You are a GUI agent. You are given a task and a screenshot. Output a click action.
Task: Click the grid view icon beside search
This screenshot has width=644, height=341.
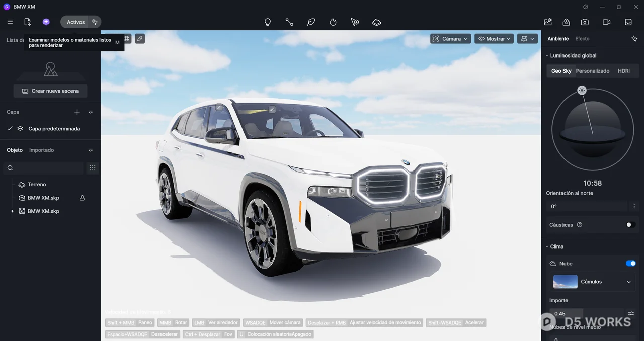93,168
